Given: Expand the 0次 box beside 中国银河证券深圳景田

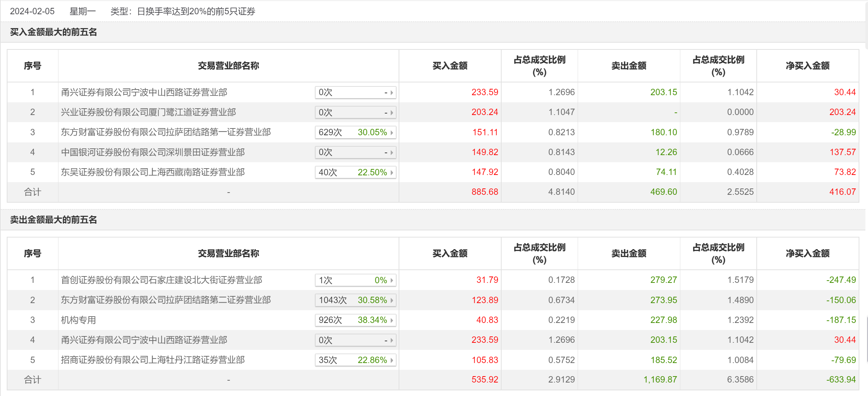Looking at the screenshot, I should 355,152.
